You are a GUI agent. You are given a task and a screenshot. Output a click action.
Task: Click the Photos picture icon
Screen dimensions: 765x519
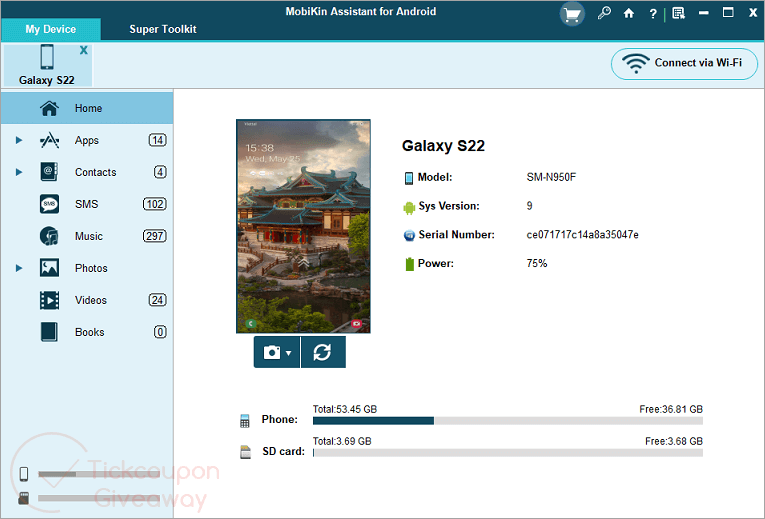pyautogui.click(x=49, y=268)
